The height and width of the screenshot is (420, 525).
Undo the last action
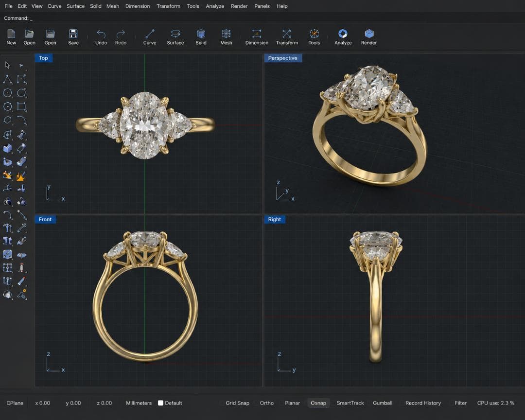(x=101, y=37)
